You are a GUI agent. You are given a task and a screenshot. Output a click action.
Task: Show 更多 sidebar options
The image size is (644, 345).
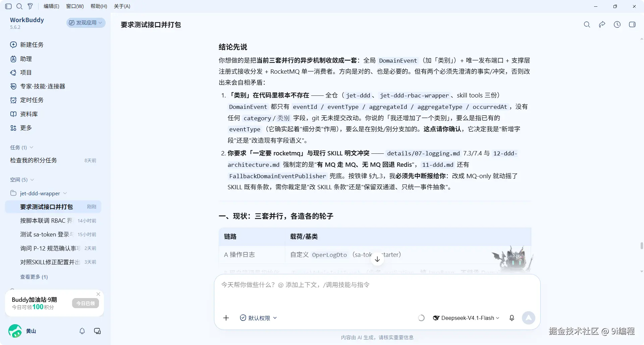(x=21, y=128)
